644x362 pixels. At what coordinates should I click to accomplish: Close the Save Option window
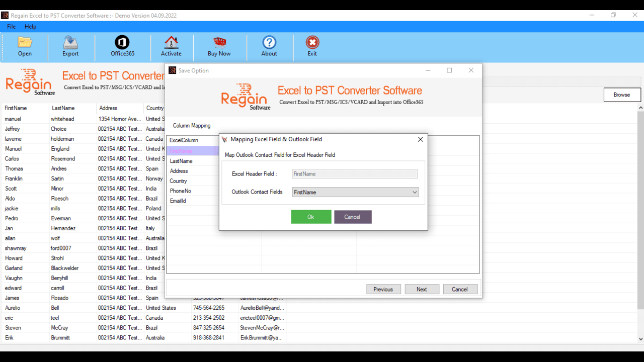pyautogui.click(x=471, y=70)
